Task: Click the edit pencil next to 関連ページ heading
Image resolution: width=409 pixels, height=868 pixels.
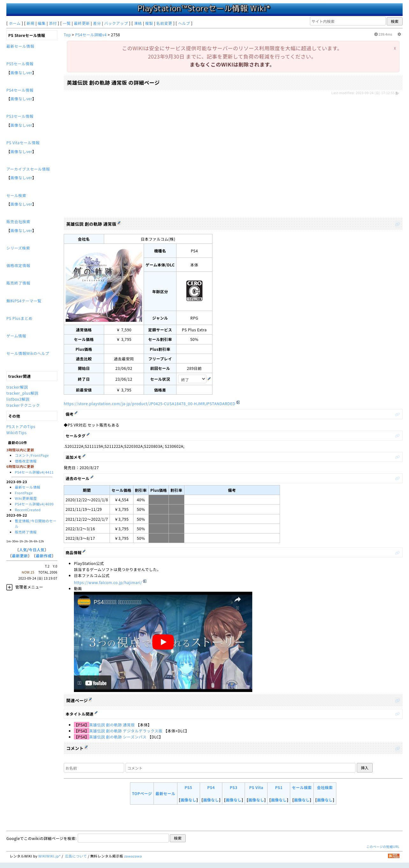Action: point(90,699)
